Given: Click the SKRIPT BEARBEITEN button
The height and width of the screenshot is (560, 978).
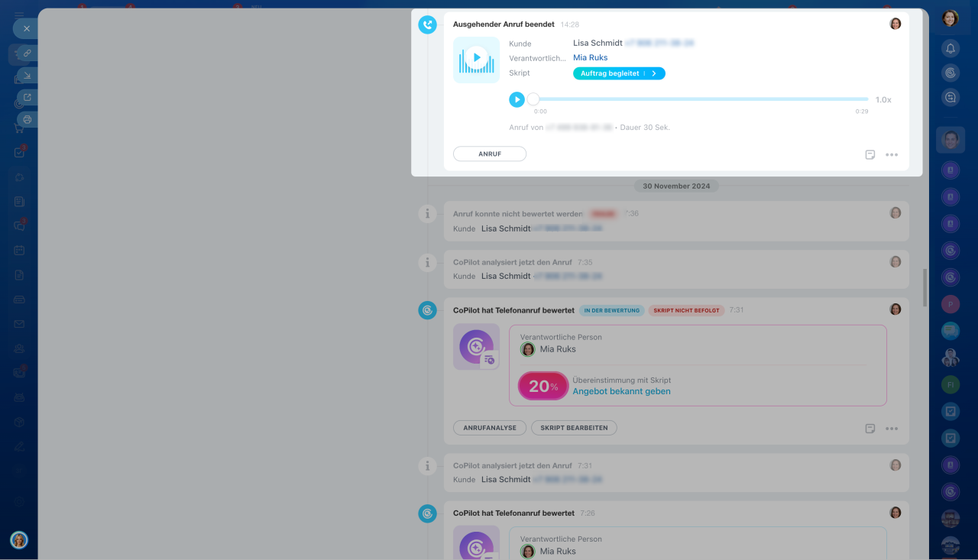Looking at the screenshot, I should click(574, 428).
